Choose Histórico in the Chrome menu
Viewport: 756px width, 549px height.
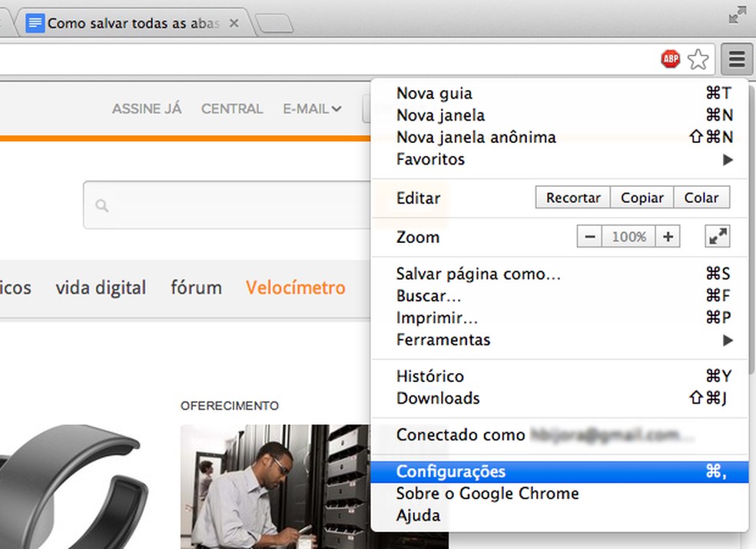click(x=429, y=376)
